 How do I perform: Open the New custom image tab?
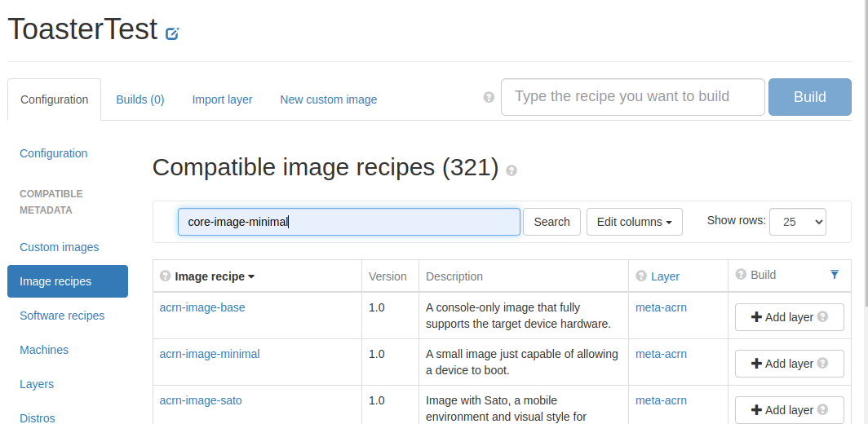pyautogui.click(x=328, y=99)
